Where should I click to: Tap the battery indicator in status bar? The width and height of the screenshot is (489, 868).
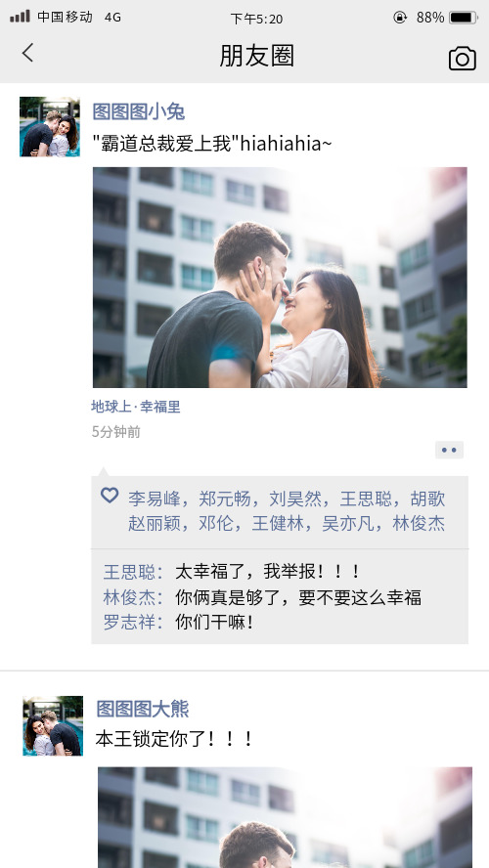pyautogui.click(x=464, y=18)
